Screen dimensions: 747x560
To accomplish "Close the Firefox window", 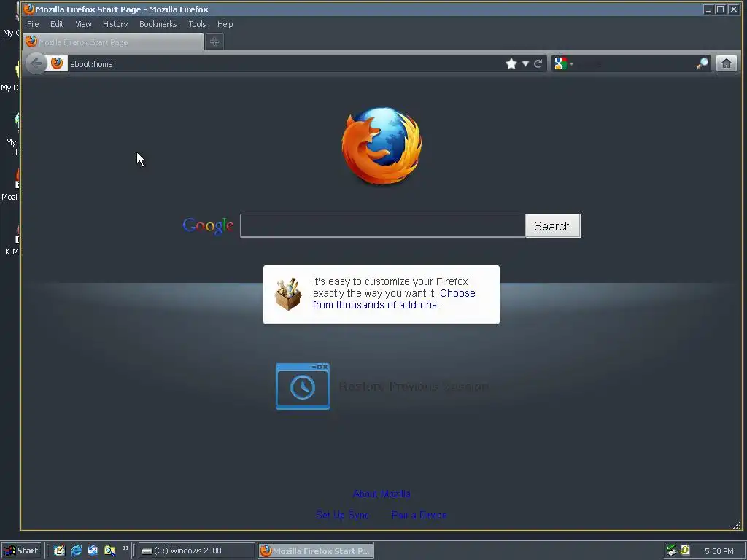I will [x=734, y=9].
